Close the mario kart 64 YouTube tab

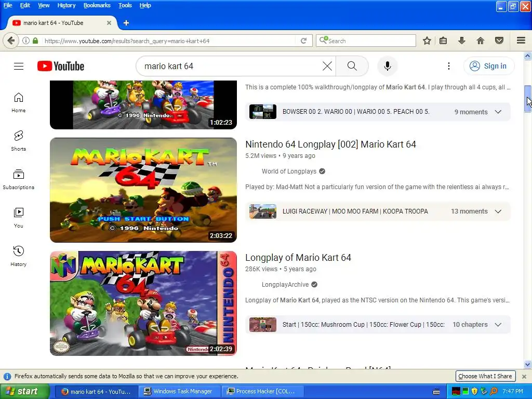[109, 23]
